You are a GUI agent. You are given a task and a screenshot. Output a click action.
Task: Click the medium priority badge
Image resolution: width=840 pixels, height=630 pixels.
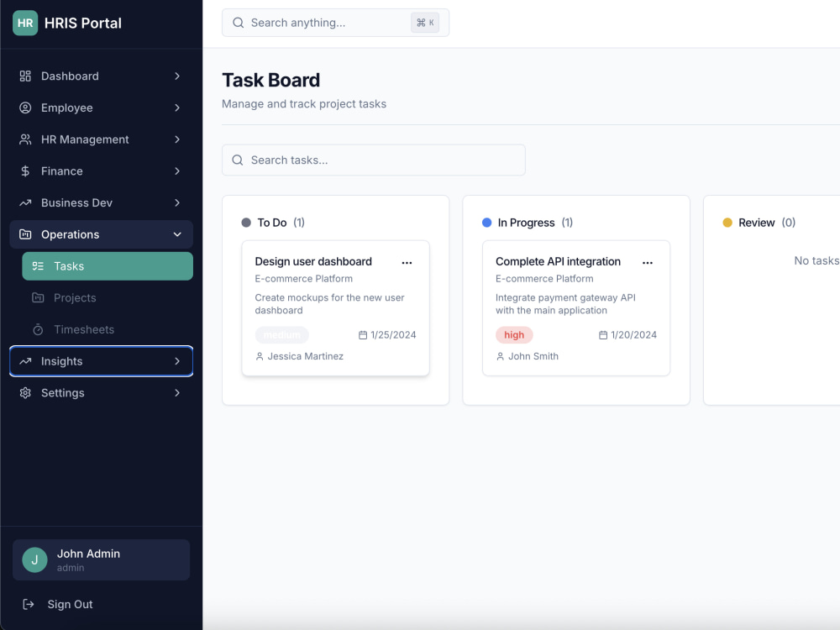point(281,335)
